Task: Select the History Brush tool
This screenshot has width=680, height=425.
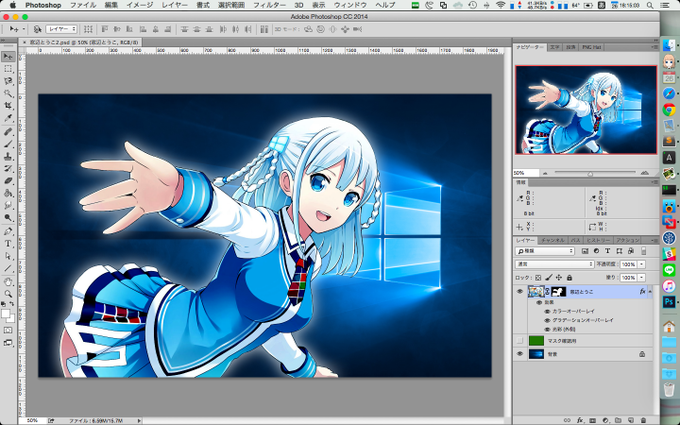Action: pyautogui.click(x=8, y=168)
